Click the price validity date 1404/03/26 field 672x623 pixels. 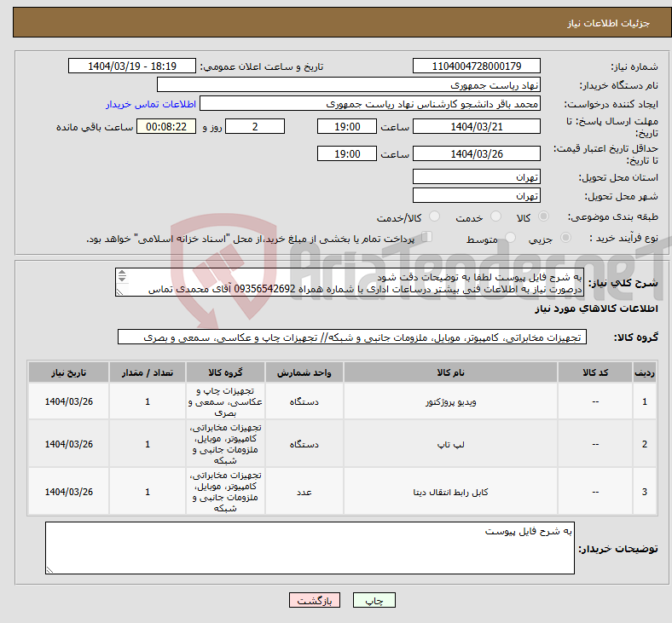point(476,153)
